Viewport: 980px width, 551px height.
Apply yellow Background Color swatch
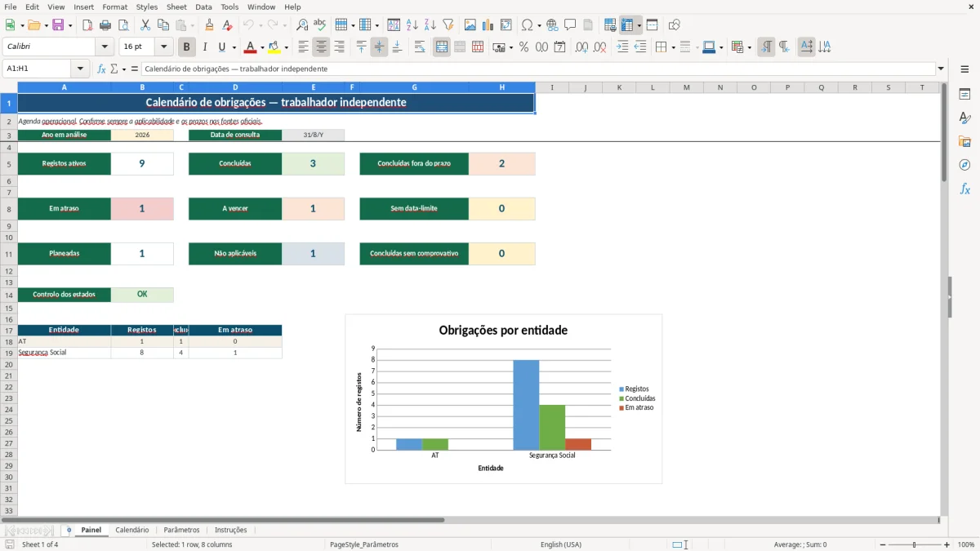(x=275, y=47)
